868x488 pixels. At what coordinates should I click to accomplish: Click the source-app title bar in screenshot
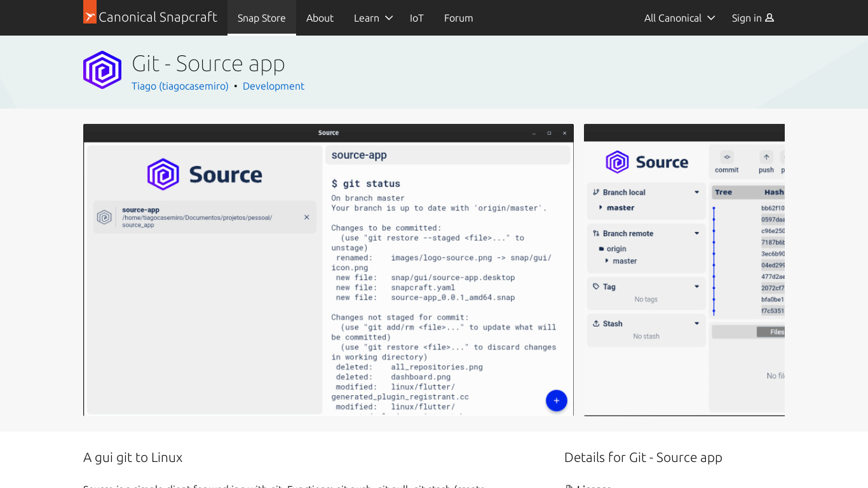coord(448,155)
